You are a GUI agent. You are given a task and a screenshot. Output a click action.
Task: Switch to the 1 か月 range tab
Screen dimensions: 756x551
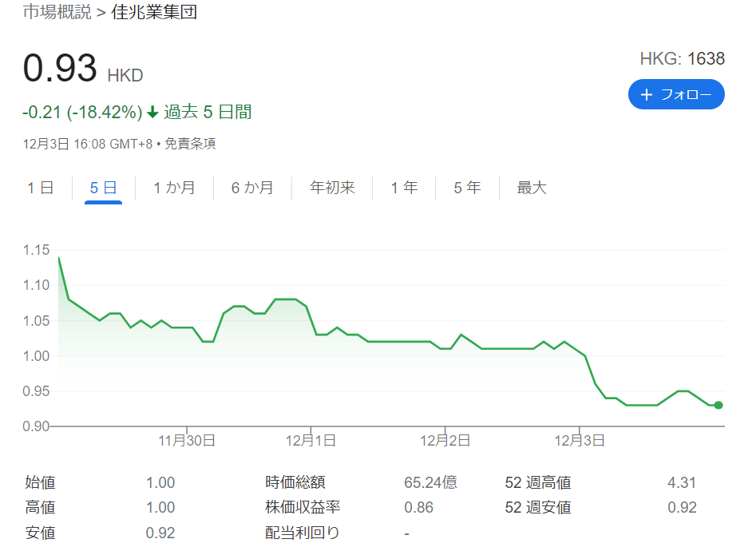click(174, 188)
